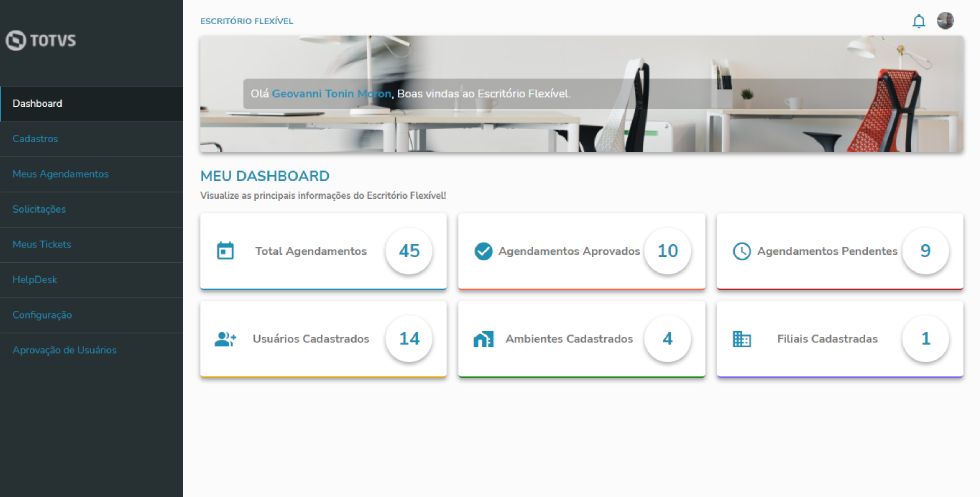This screenshot has height=497, width=980.
Task: Open Cadastros in the sidebar
Action: 91,139
